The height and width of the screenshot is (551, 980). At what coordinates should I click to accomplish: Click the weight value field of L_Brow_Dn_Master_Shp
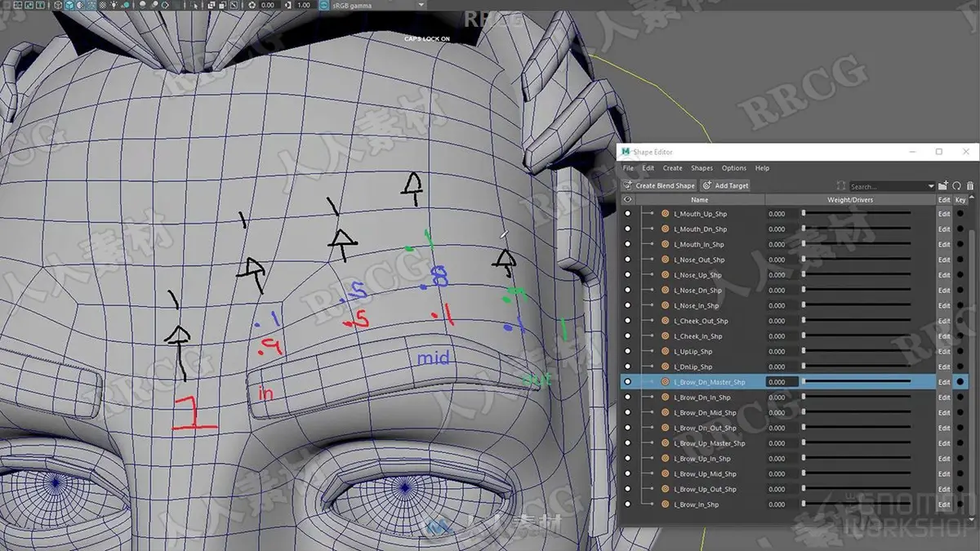(x=782, y=382)
